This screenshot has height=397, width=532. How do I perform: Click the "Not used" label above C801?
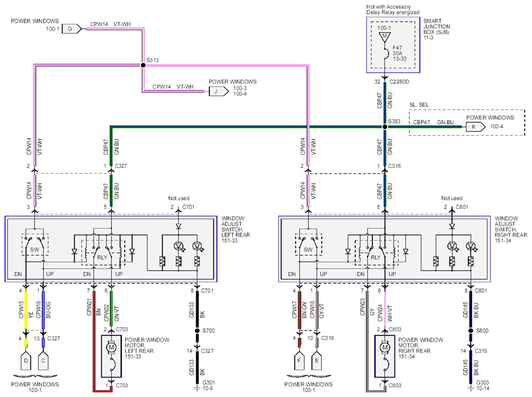click(452, 198)
